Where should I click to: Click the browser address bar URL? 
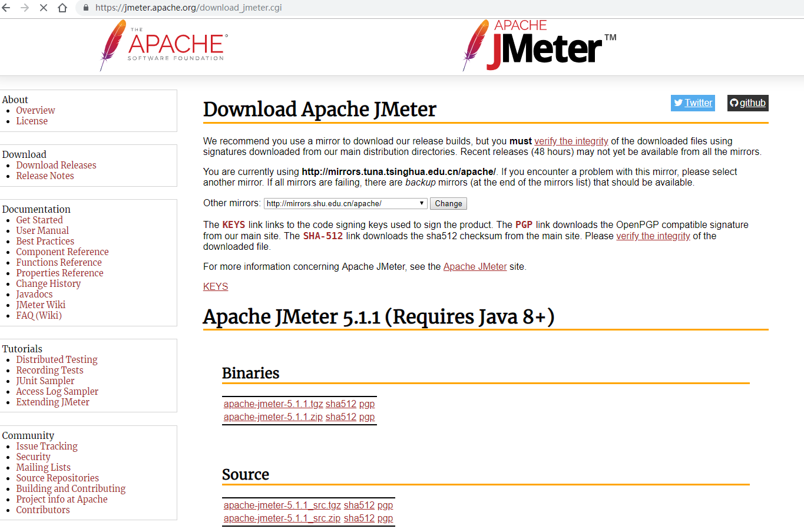(188, 8)
